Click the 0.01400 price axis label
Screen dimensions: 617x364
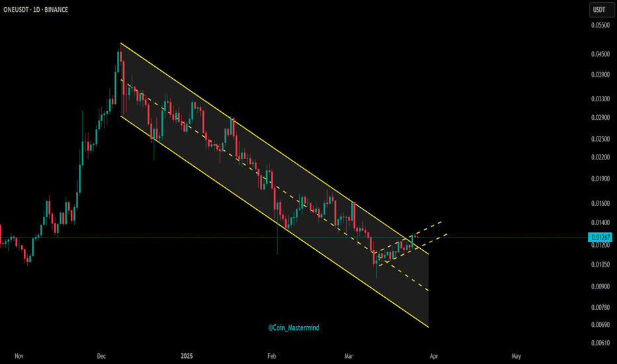(x=600, y=223)
